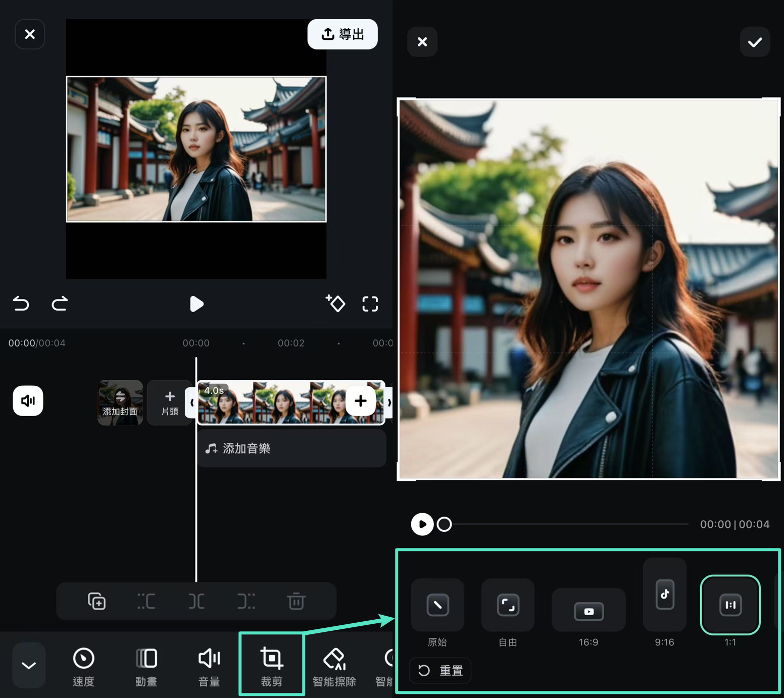Open 添加封面 cover thumbnail
Screen dimensions: 784x698
tap(120, 403)
